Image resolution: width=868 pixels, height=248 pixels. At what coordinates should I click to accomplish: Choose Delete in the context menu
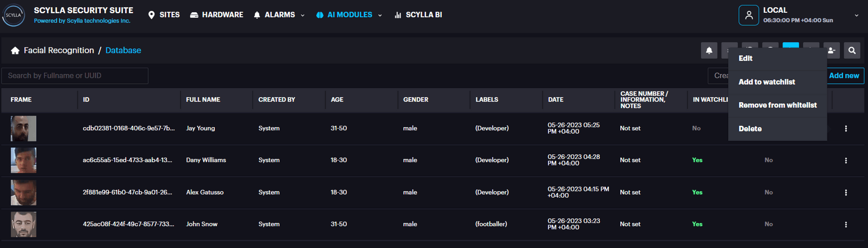click(778, 129)
